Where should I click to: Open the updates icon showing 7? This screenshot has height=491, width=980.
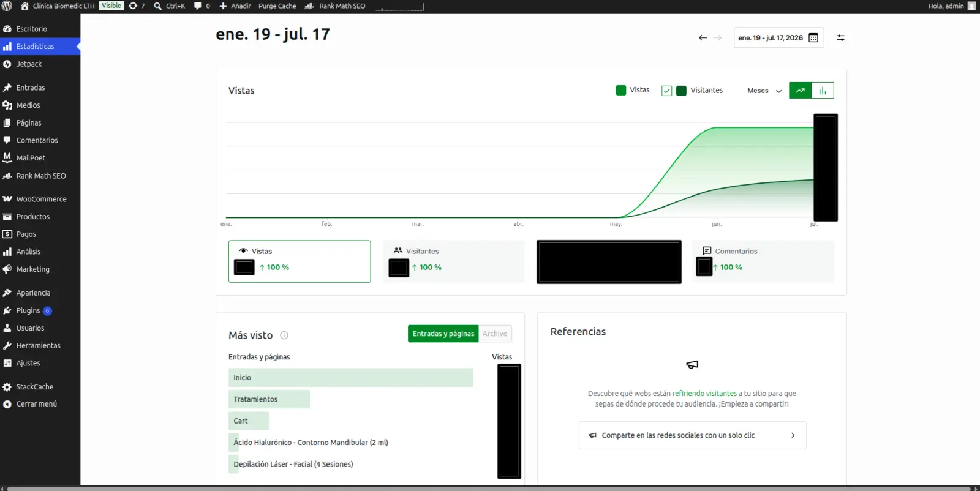coord(133,6)
